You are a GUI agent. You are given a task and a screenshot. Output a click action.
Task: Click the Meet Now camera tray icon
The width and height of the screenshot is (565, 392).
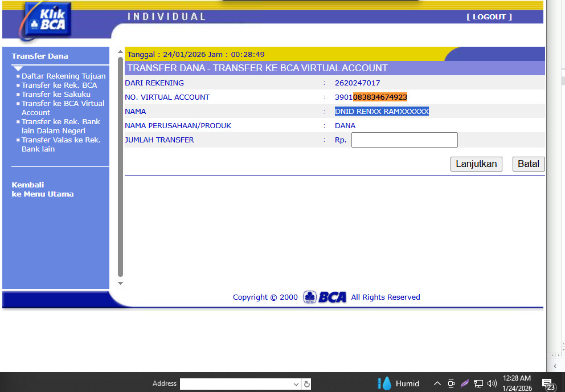(x=451, y=383)
